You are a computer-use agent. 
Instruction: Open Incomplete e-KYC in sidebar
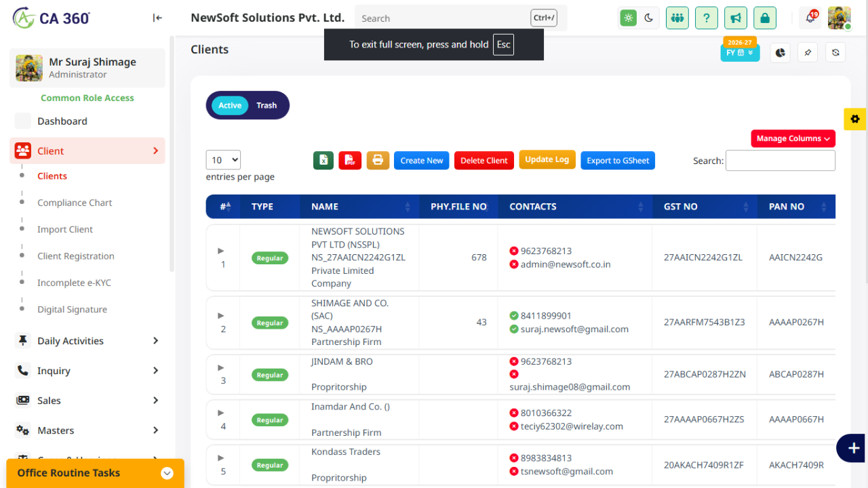coord(74,283)
